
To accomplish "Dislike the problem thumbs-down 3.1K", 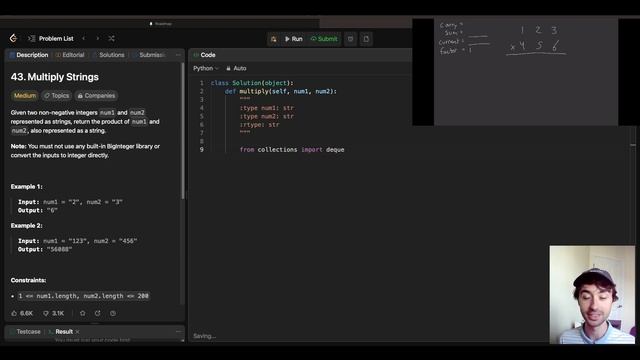I will point(53,313).
